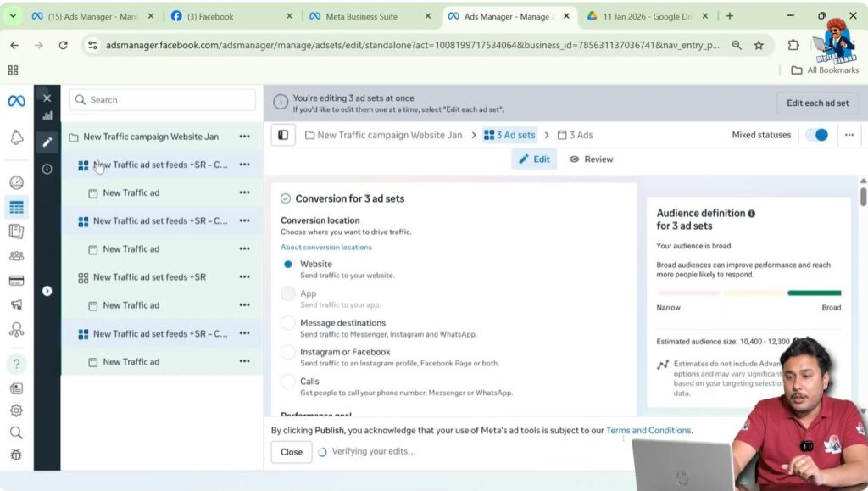Select the Audiences people icon in sidebar
Viewport: 868px width, 491px height.
(16, 254)
